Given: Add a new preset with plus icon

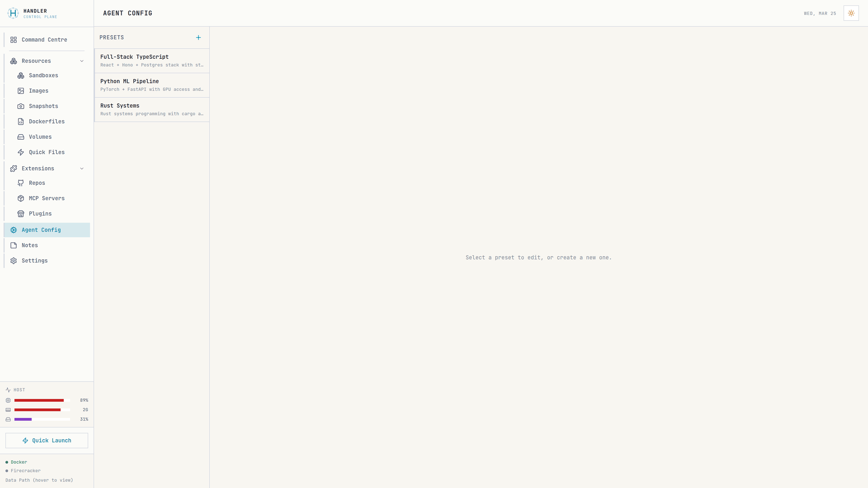Looking at the screenshot, I should pyautogui.click(x=198, y=38).
